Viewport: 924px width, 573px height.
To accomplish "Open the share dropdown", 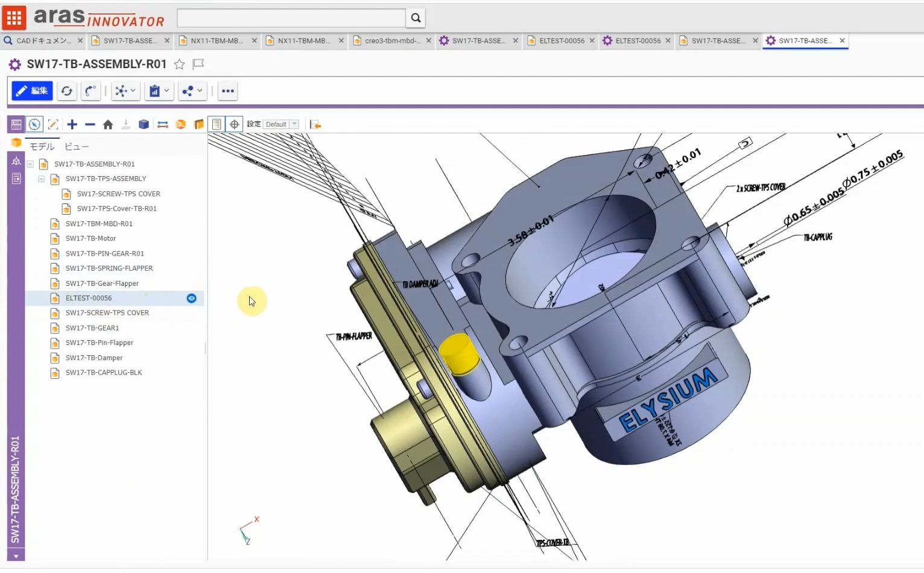I will point(192,91).
